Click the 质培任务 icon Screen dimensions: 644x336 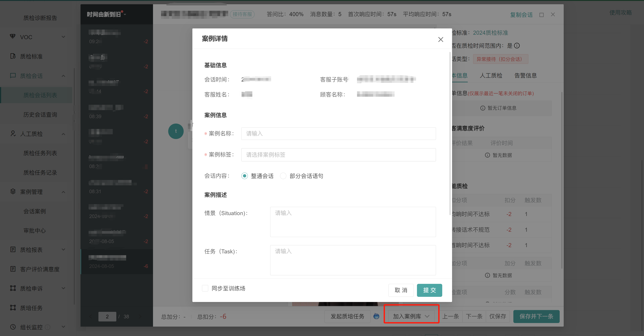[x=13, y=308]
